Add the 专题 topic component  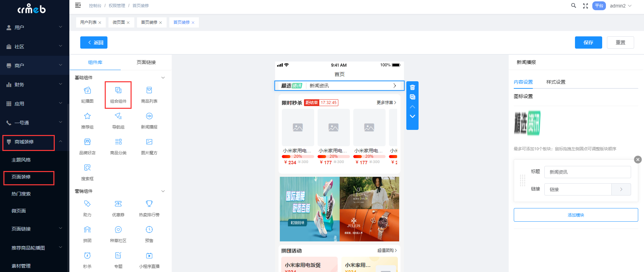click(118, 260)
